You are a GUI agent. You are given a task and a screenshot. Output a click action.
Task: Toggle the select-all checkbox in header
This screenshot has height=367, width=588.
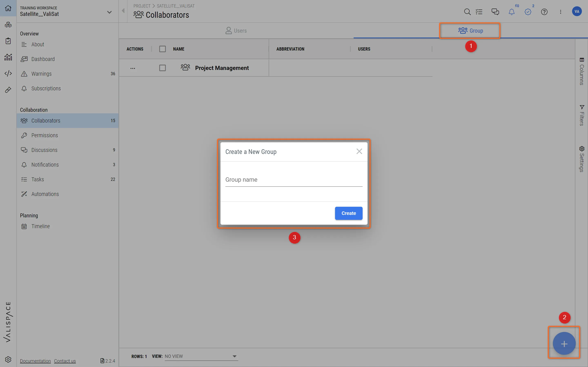pyautogui.click(x=162, y=49)
